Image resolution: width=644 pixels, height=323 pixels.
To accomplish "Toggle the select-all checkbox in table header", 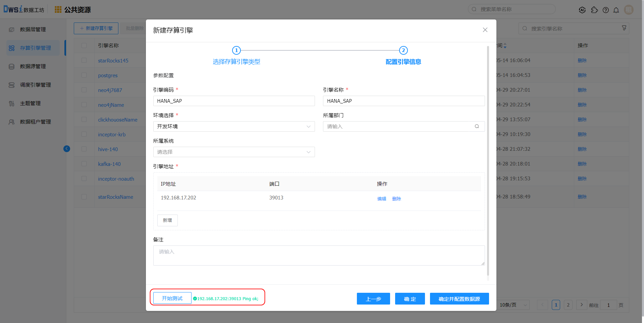I will click(84, 45).
